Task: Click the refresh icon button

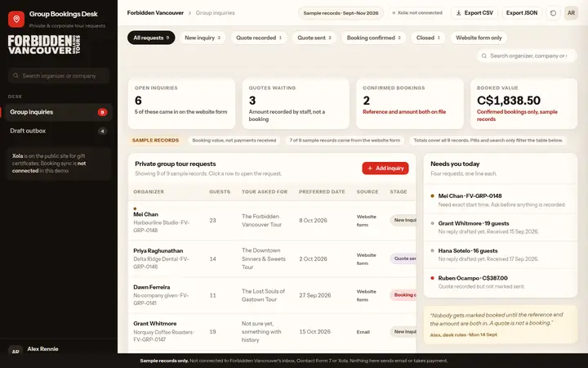Action: pyautogui.click(x=553, y=13)
